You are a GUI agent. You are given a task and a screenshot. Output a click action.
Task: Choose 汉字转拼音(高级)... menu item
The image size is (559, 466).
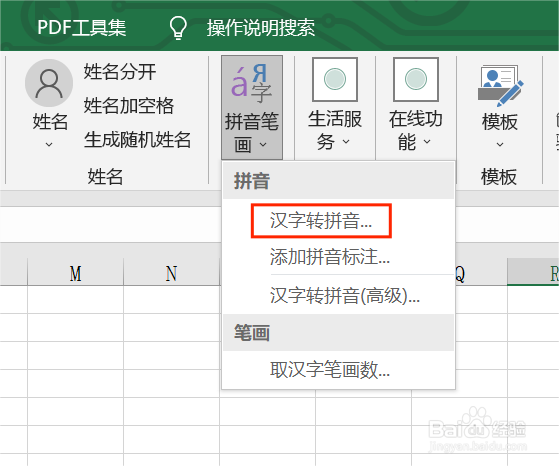[x=338, y=295]
